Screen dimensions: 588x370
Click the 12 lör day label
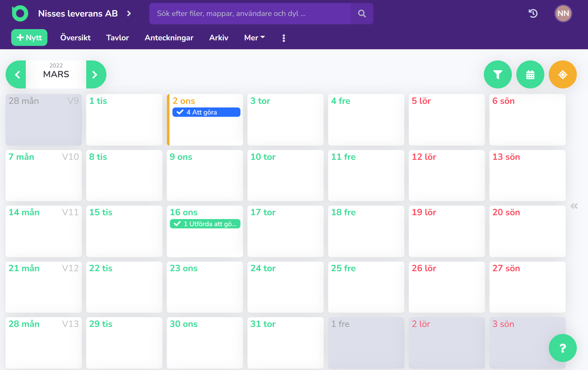click(424, 157)
